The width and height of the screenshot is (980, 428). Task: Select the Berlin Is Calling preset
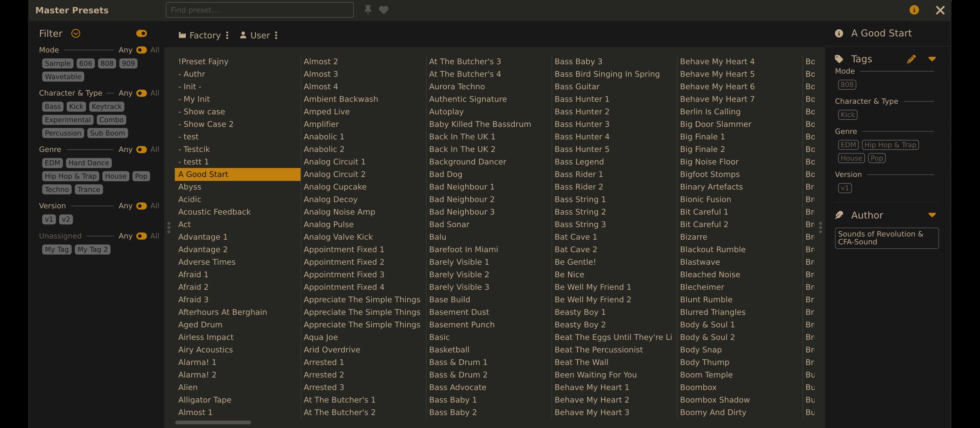tap(710, 112)
